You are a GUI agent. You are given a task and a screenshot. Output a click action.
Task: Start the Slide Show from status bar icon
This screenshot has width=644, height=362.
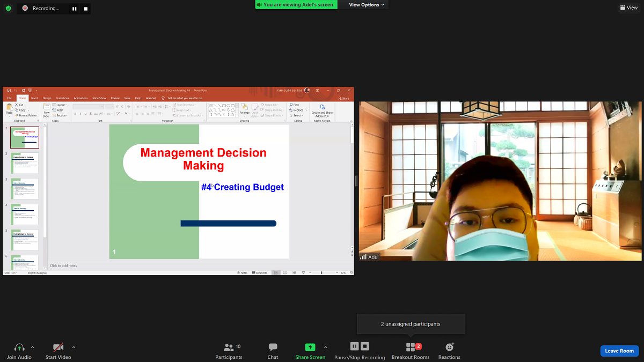303,272
